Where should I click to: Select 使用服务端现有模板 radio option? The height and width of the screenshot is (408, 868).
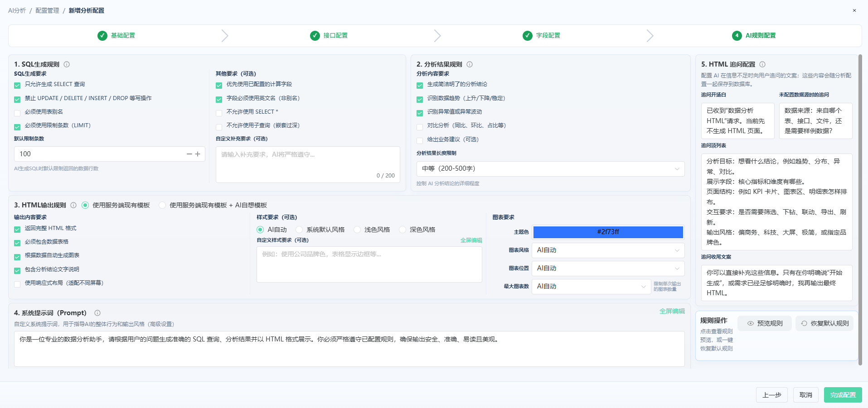[85, 205]
